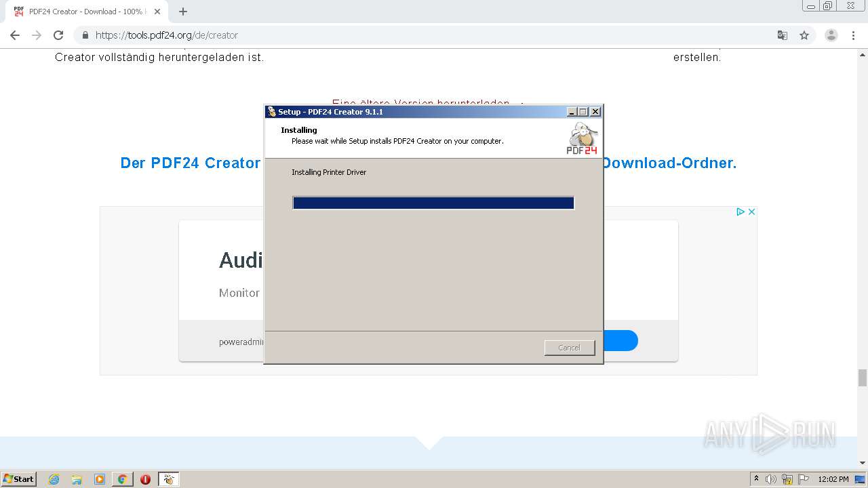
Task: Click the 'Download-Ordner.' heading text
Action: (x=669, y=163)
